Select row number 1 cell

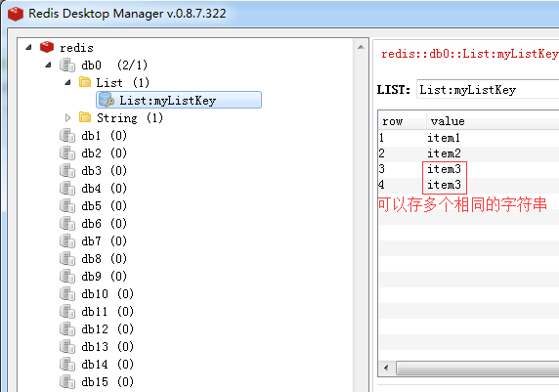tap(381, 138)
